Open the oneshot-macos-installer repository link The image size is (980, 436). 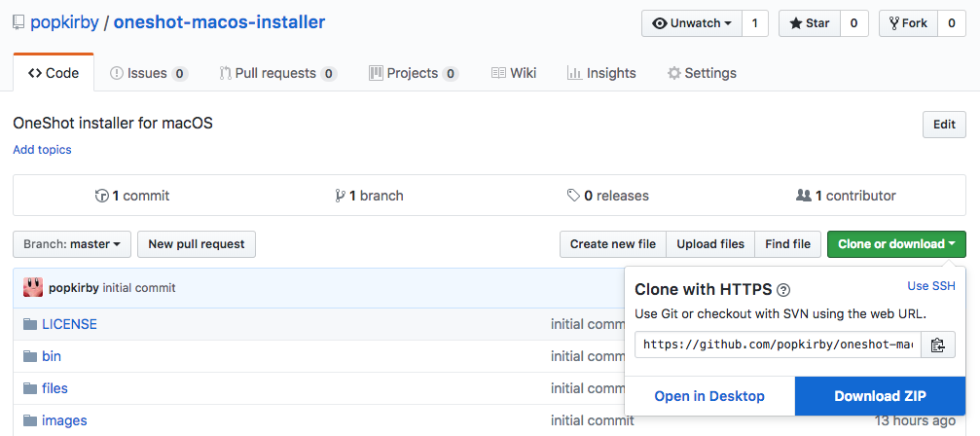tap(219, 23)
